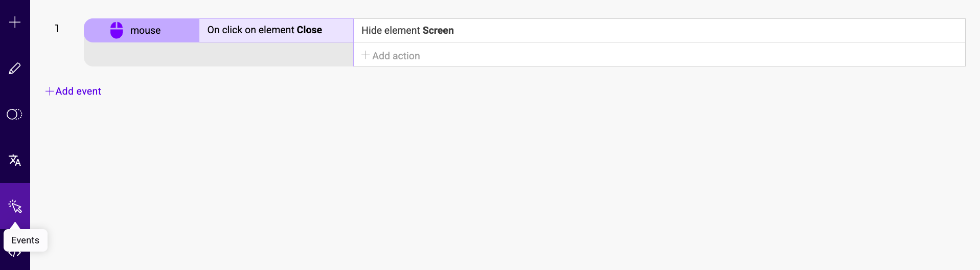Image resolution: width=980 pixels, height=270 pixels.
Task: Select event row number 1
Action: point(57,29)
